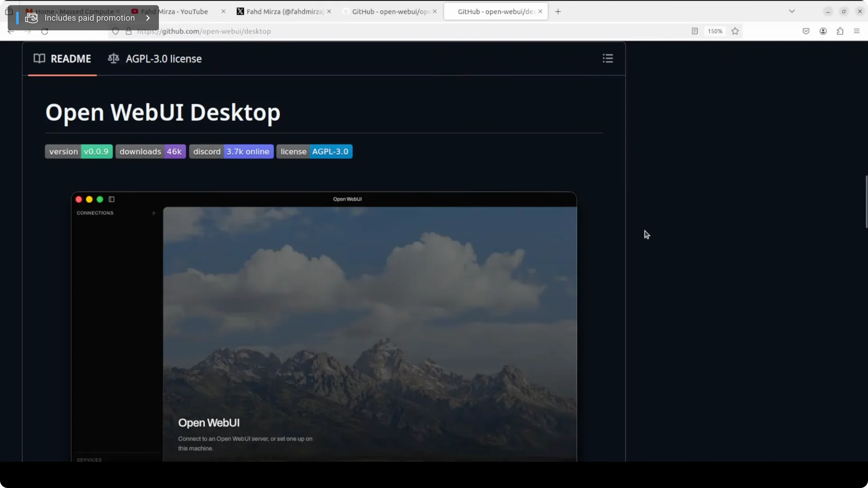The image size is (868, 488).
Task: Open the Pocket save icon
Action: pyautogui.click(x=806, y=31)
